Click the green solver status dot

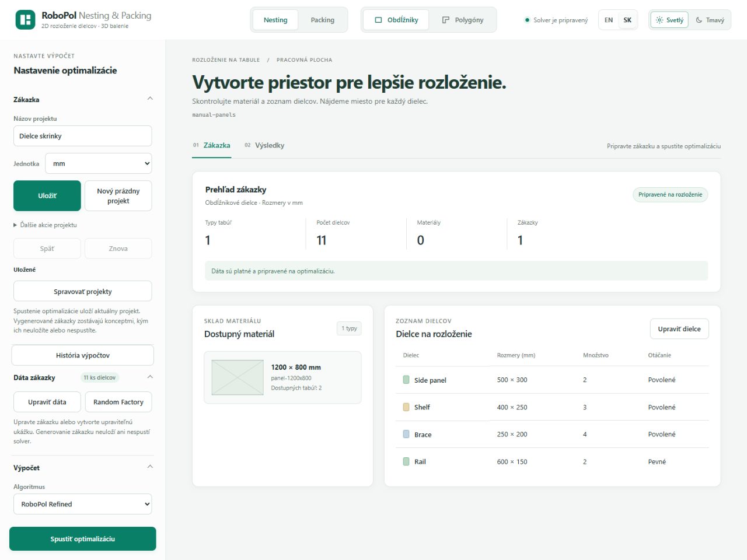527,20
